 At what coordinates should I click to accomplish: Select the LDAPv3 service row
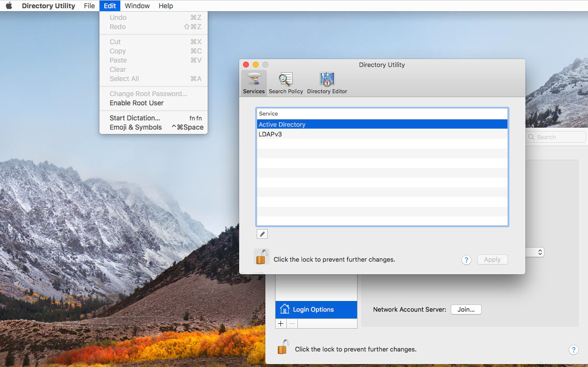382,134
